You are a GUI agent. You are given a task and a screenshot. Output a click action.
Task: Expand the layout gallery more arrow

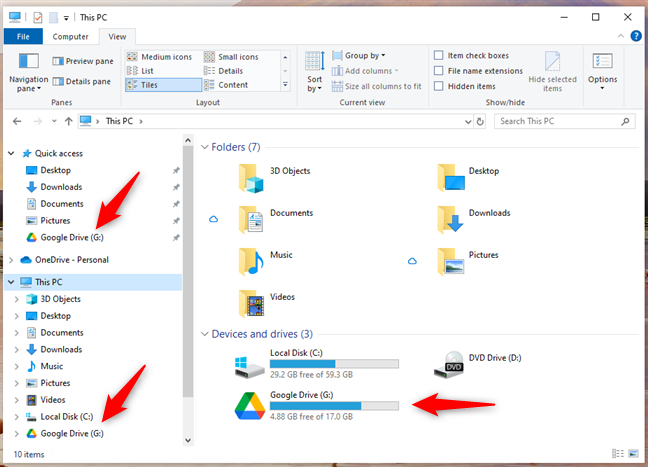[x=285, y=85]
